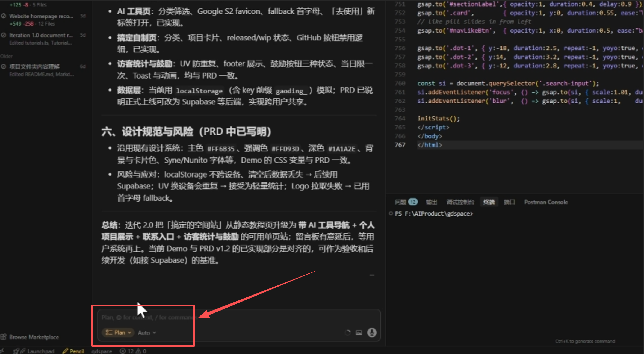Open the Auto model dropdown
644x354 pixels.
(147, 333)
